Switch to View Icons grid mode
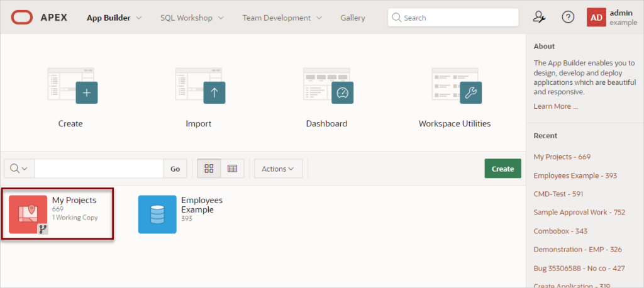Image resolution: width=644 pixels, height=288 pixels. pyautogui.click(x=209, y=169)
